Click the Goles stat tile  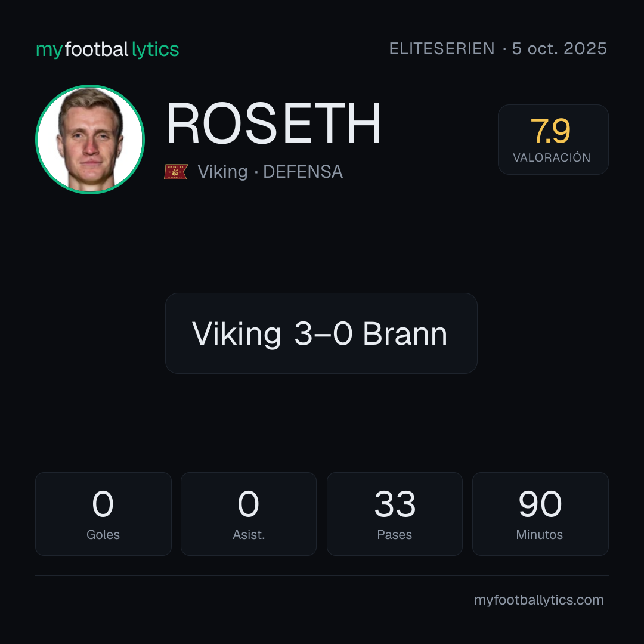click(x=103, y=514)
